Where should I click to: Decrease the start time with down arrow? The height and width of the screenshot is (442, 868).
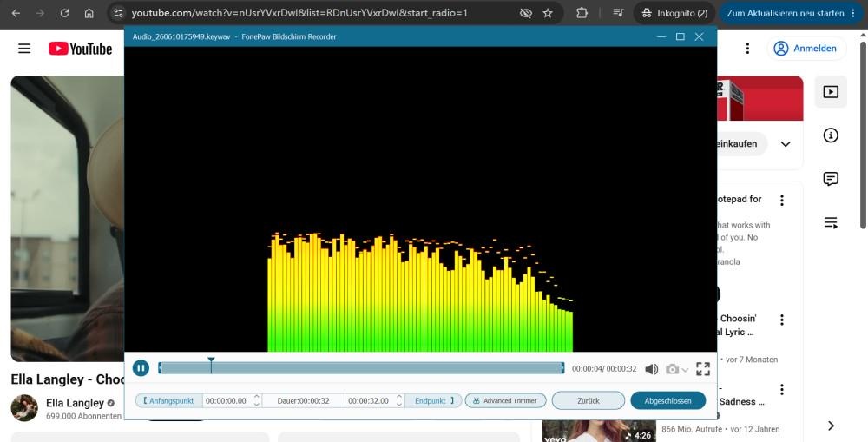pyautogui.click(x=257, y=405)
